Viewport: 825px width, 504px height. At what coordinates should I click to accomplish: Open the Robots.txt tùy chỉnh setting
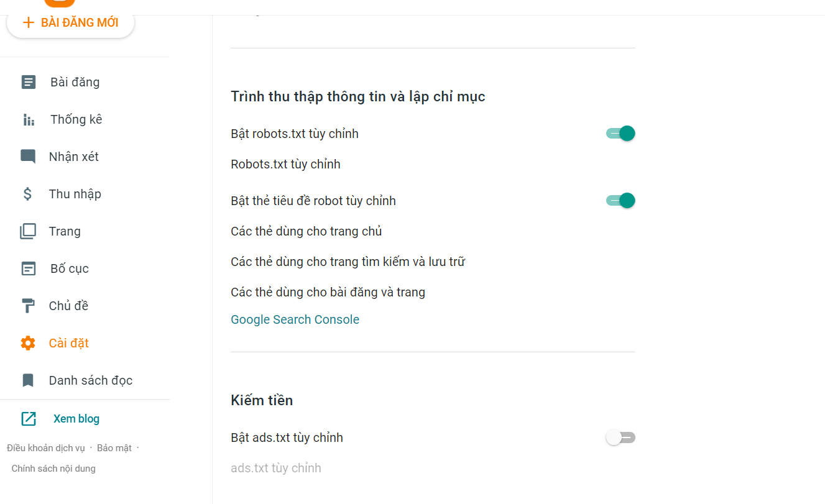coord(285,163)
